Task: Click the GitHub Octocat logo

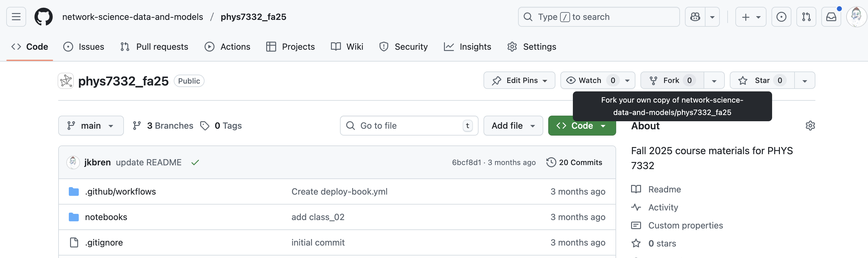Action: [44, 17]
